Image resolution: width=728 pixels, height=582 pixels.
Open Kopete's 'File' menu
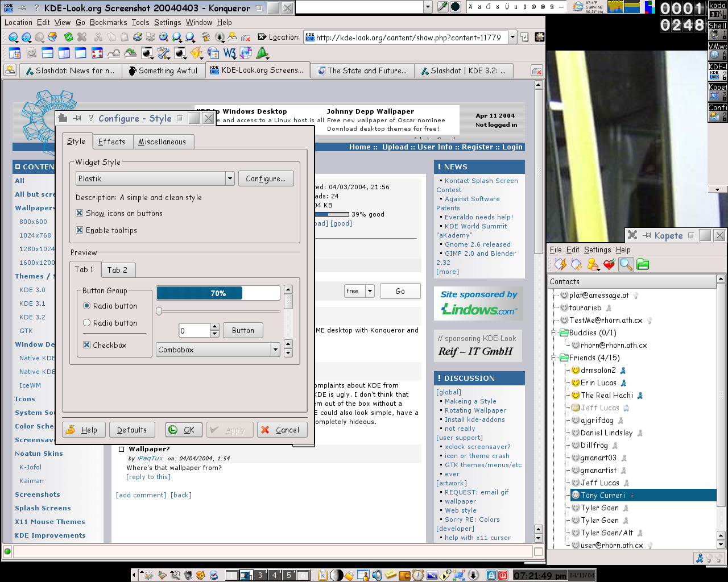[556, 250]
